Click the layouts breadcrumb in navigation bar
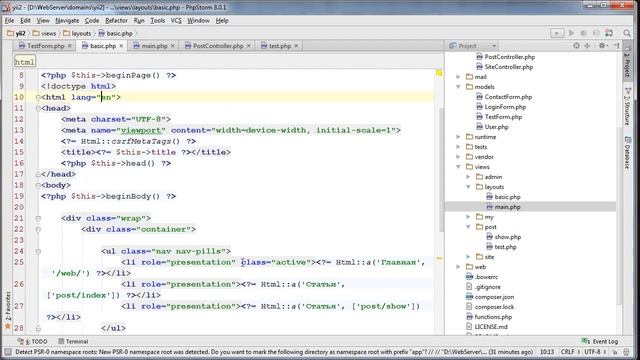Image resolution: width=640 pixels, height=360 pixels. 77,33
